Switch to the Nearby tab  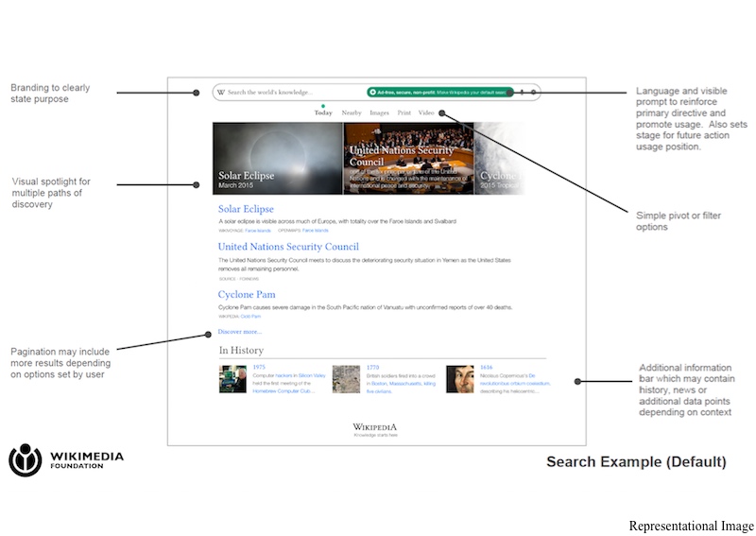tap(352, 112)
